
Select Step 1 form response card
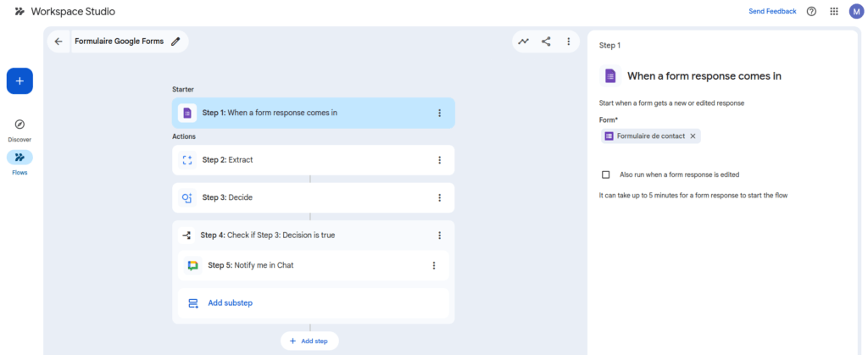click(x=314, y=113)
